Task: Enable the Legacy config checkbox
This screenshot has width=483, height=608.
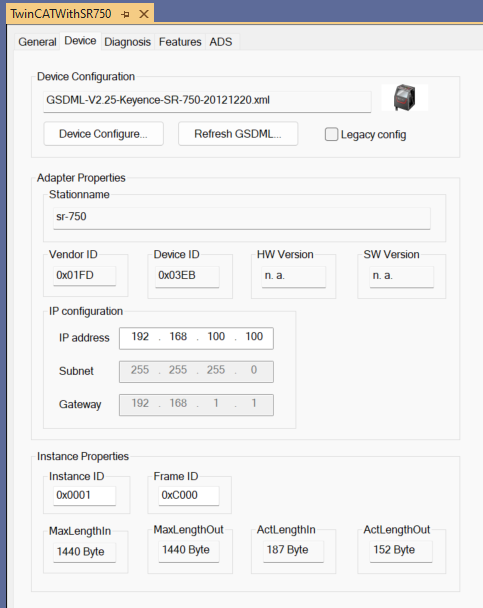Action: coord(331,135)
